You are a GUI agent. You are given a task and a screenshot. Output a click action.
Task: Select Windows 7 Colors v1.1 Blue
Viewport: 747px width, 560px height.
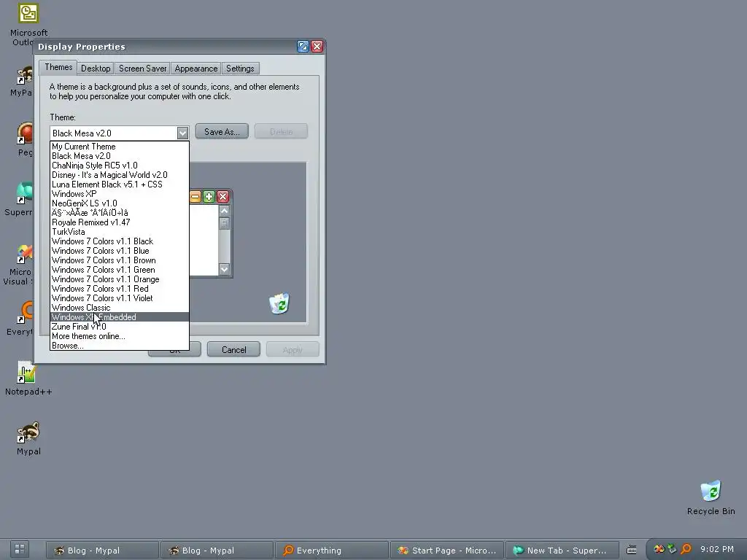(x=120, y=251)
